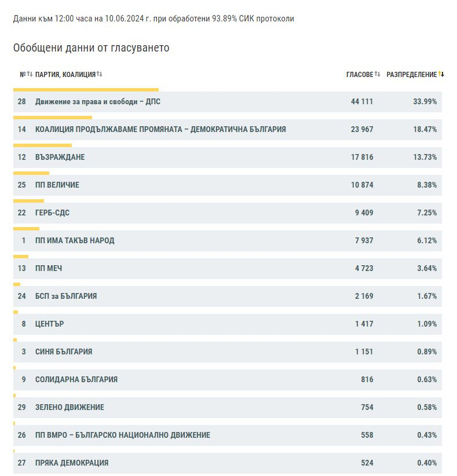Click the ВЪЗРАЖДАНЕ party row
This screenshot has width=457, height=476.
click(x=228, y=158)
